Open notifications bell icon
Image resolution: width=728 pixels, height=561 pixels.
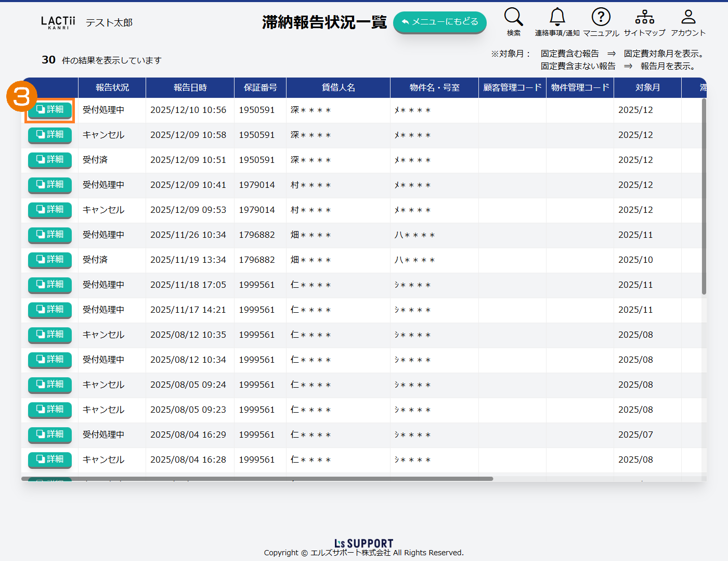(557, 17)
